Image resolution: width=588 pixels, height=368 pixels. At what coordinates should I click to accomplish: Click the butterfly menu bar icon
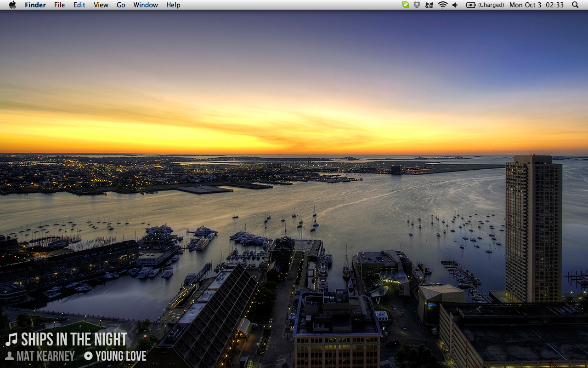click(x=430, y=5)
